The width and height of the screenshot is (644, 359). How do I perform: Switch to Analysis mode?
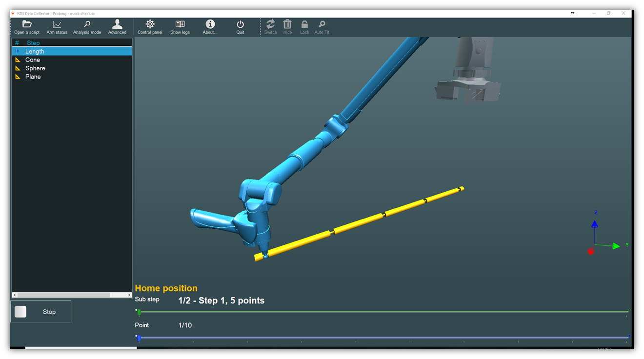(87, 27)
